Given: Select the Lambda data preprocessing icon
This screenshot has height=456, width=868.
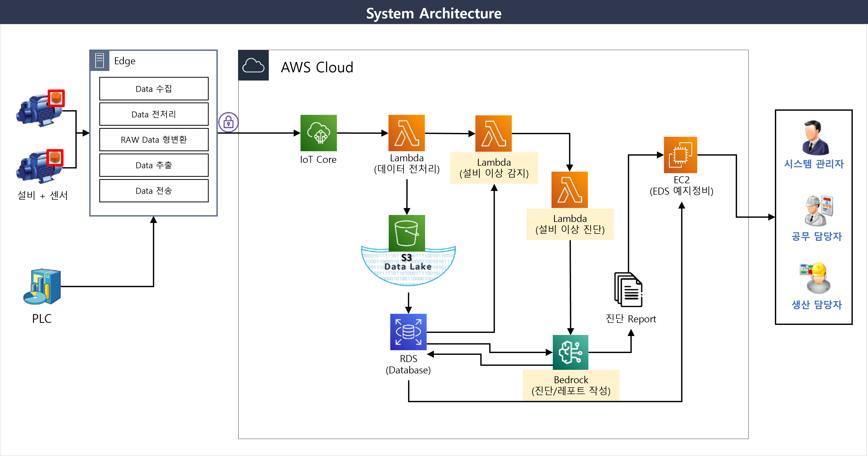Looking at the screenshot, I should [x=406, y=133].
